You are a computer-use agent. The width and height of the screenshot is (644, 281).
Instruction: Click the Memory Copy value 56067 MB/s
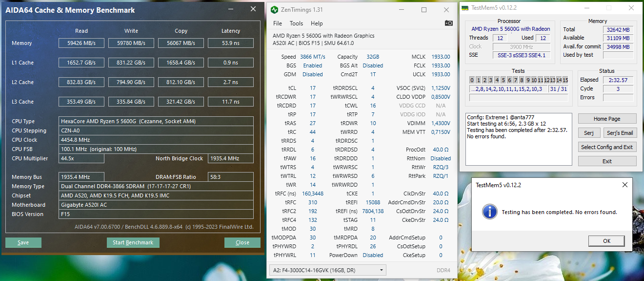coord(181,43)
